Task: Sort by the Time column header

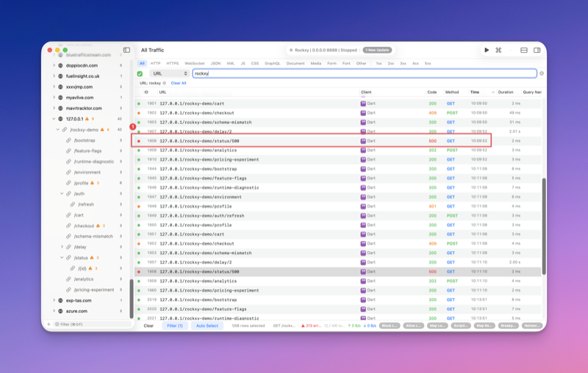Action: [482, 92]
